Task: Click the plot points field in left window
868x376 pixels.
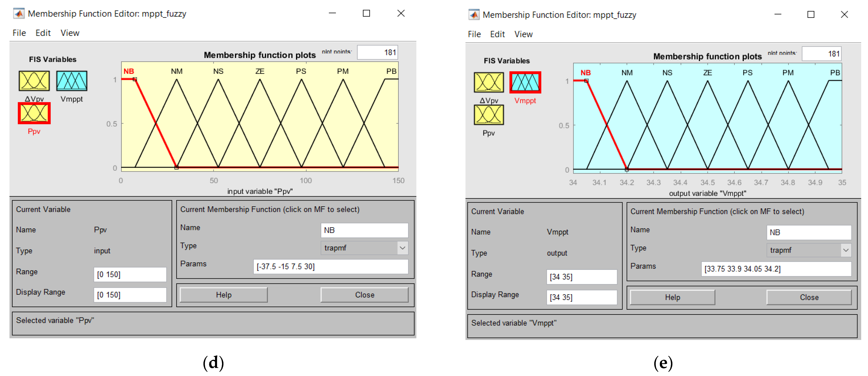Action: 377,53
